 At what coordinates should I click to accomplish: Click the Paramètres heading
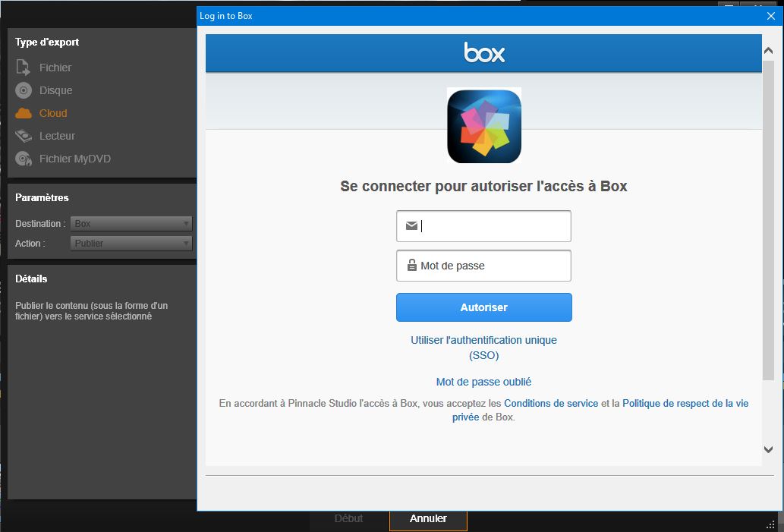pyautogui.click(x=42, y=197)
